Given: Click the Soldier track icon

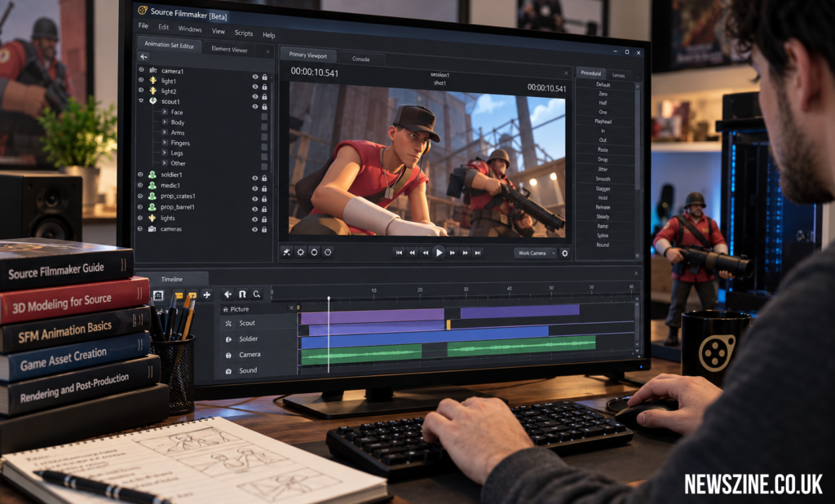Looking at the screenshot, I should [x=228, y=339].
